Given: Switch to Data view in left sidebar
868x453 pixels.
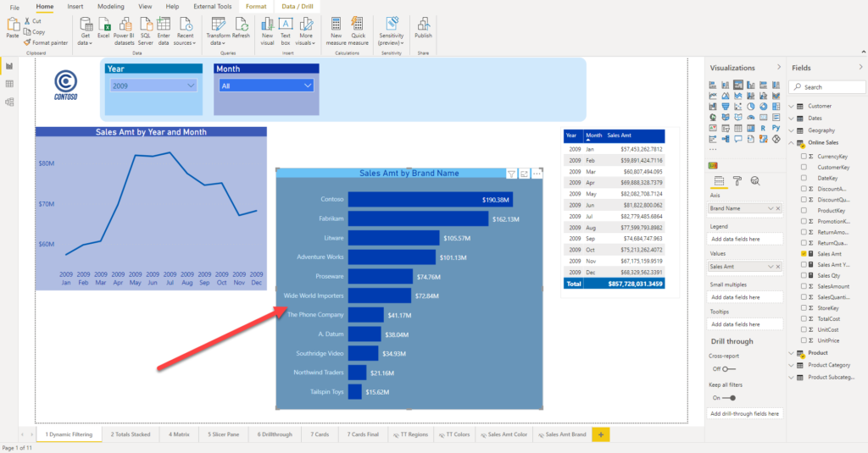Looking at the screenshot, I should 9,84.
